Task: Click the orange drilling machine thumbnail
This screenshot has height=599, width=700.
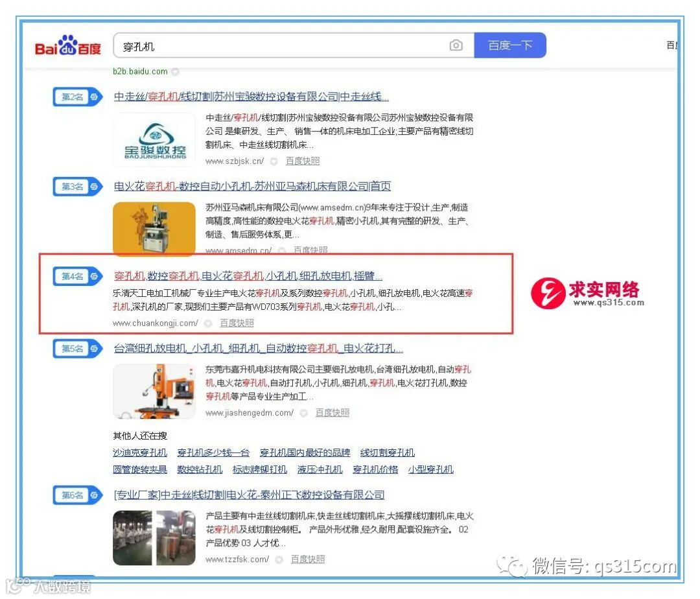Action: 154,392
